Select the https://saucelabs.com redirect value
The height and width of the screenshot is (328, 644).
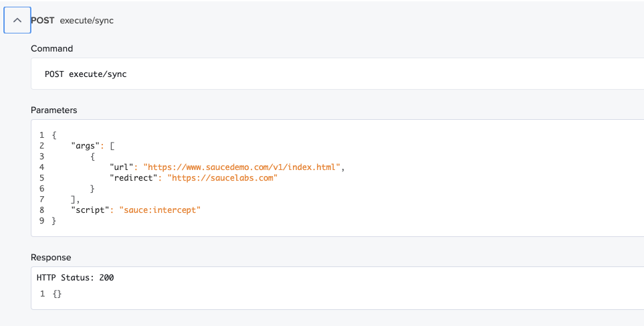223,178
